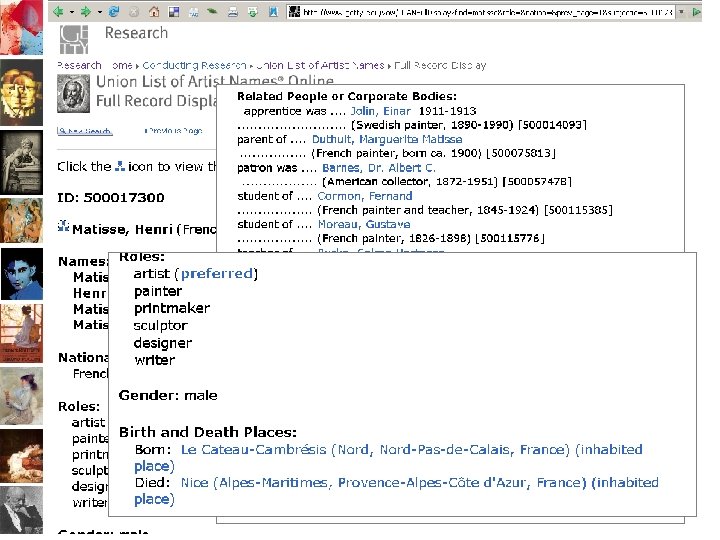Go to Previous Page link
Image resolution: width=720 pixels, height=540 pixels.
tap(174, 131)
